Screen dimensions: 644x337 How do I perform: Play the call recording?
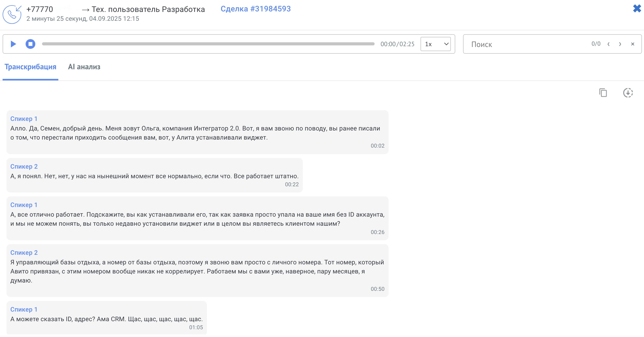[13, 44]
